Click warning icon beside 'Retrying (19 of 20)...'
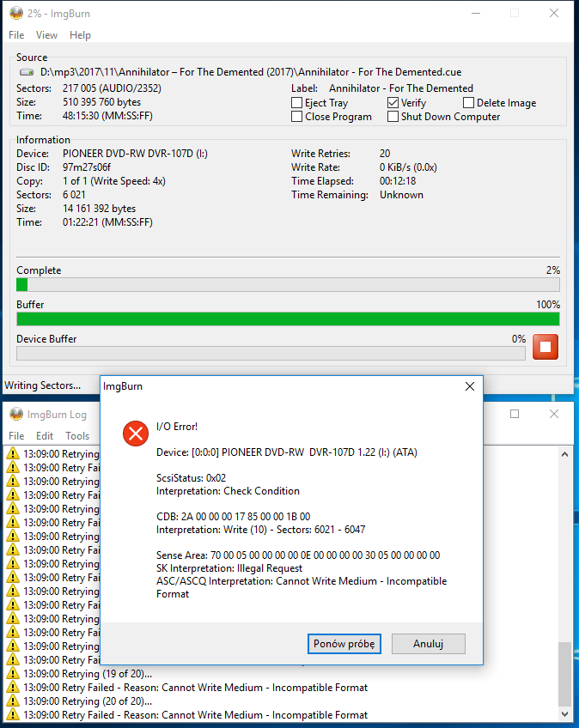Viewport: 579px width, 728px height. (x=13, y=673)
